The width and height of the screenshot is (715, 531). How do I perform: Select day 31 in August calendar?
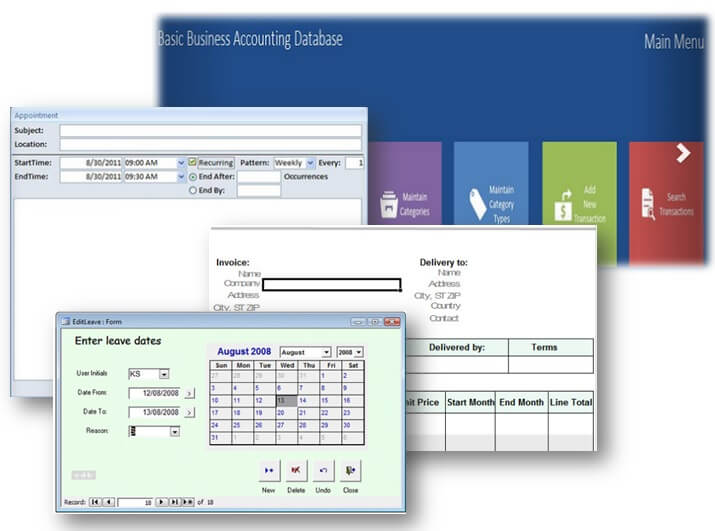[x=221, y=437]
